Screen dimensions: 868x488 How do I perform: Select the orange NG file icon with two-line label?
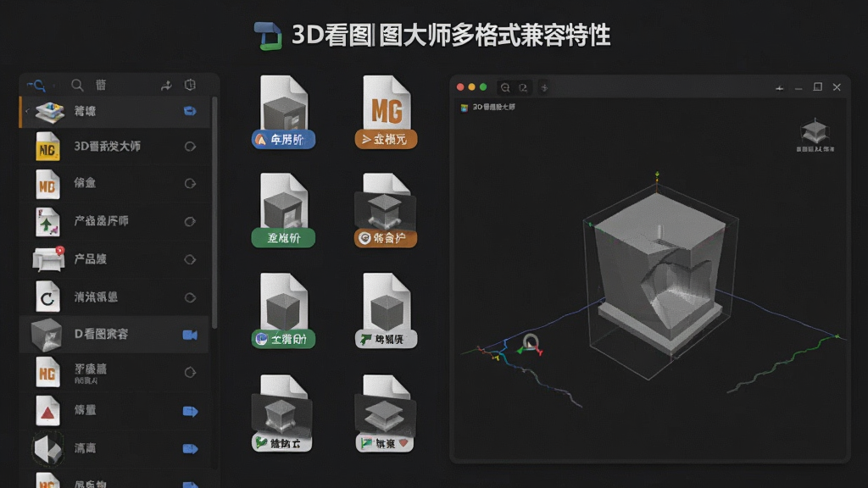(x=47, y=373)
